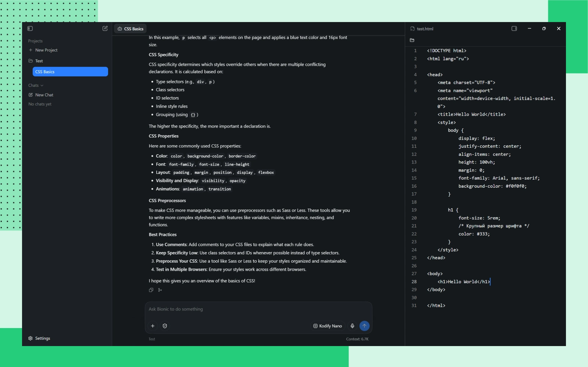
Task: Switch to the CSS Basics tab
Action: [130, 29]
